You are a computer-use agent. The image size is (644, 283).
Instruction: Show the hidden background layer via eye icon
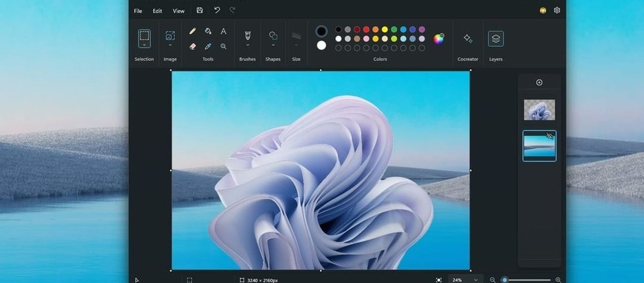549,136
